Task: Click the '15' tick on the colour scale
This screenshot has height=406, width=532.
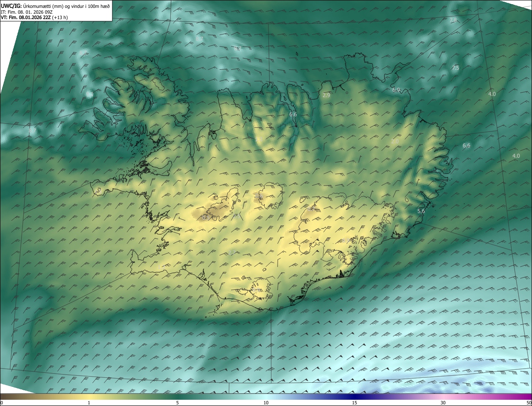Action: (355, 403)
